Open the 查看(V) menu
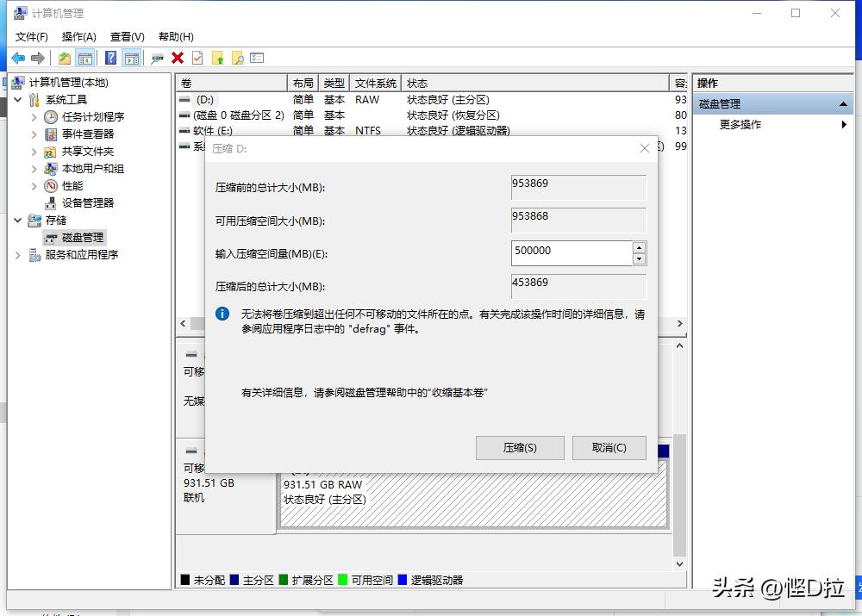Screen dimensions: 862x616 (126, 36)
